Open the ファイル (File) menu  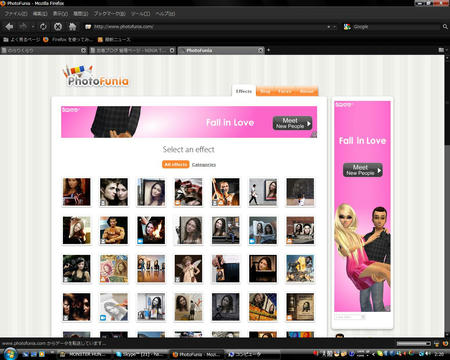coord(16,14)
